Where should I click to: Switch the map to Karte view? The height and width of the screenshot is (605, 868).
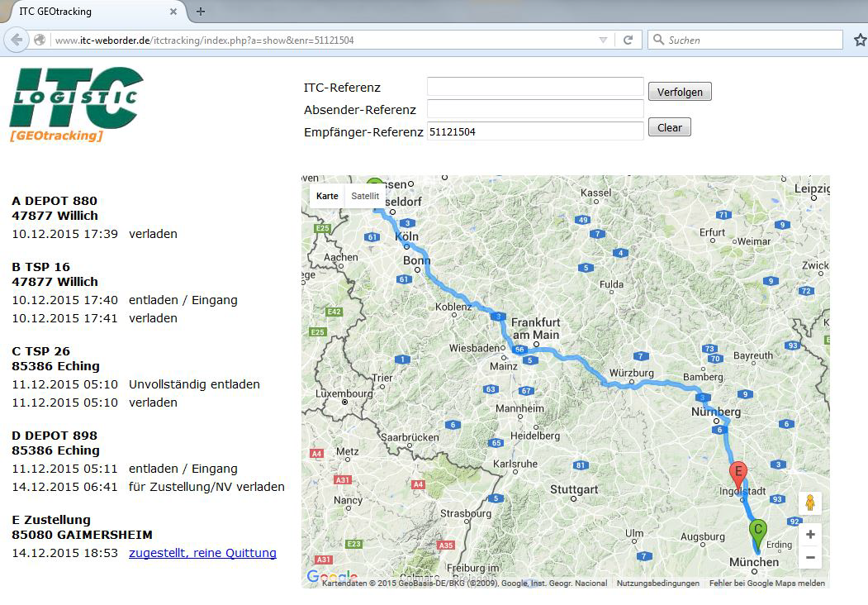click(x=327, y=196)
